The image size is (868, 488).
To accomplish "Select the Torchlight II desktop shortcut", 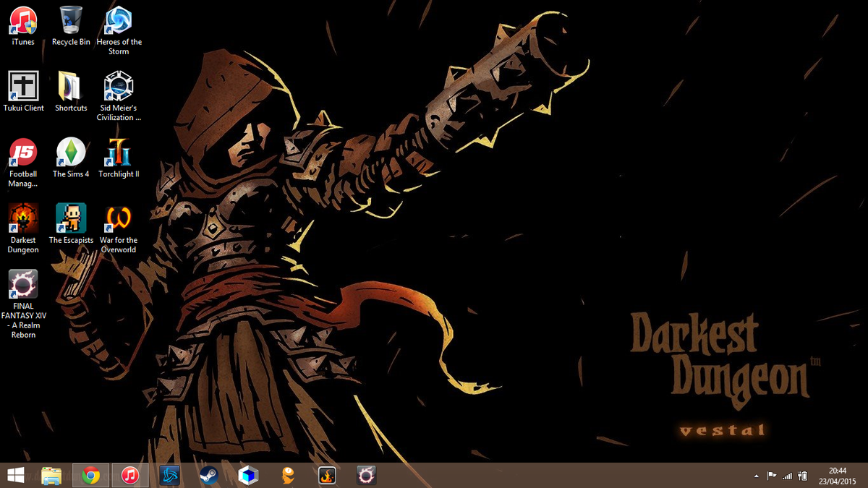I will click(119, 158).
